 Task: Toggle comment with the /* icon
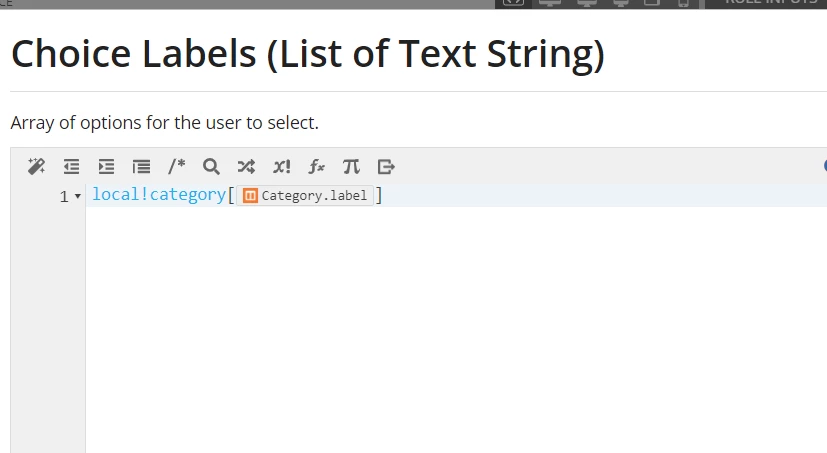[177, 167]
